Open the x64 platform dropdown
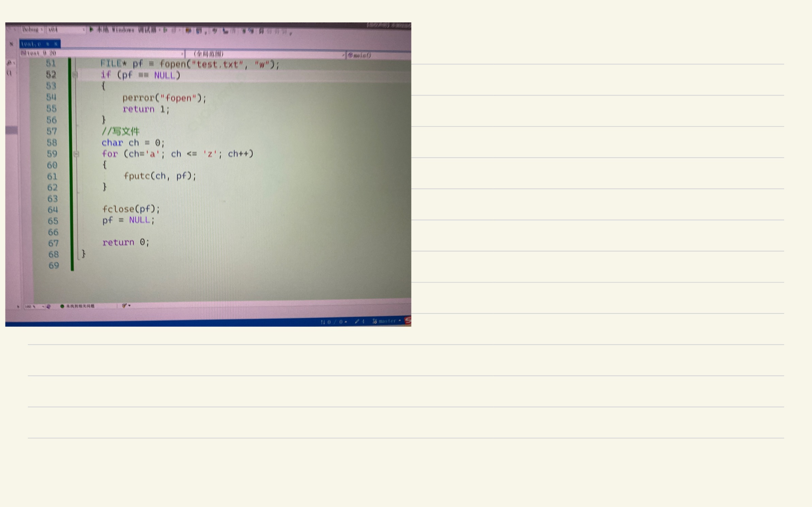 coord(66,30)
